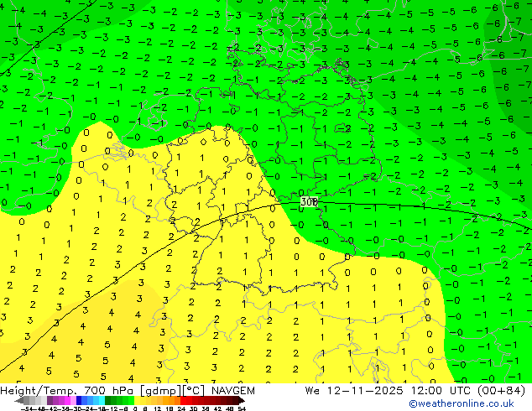Click the date 12-11-2025 in caption

point(365,391)
